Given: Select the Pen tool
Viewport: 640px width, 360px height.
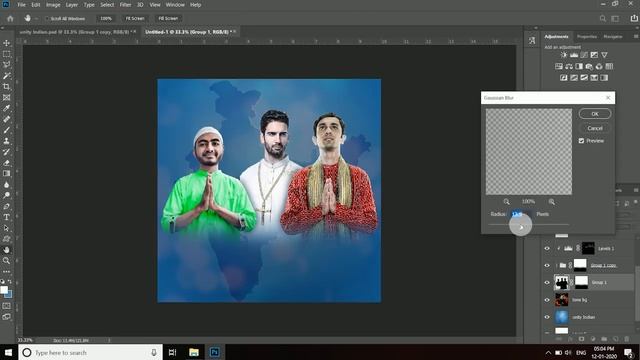Looking at the screenshot, I should point(7,207).
